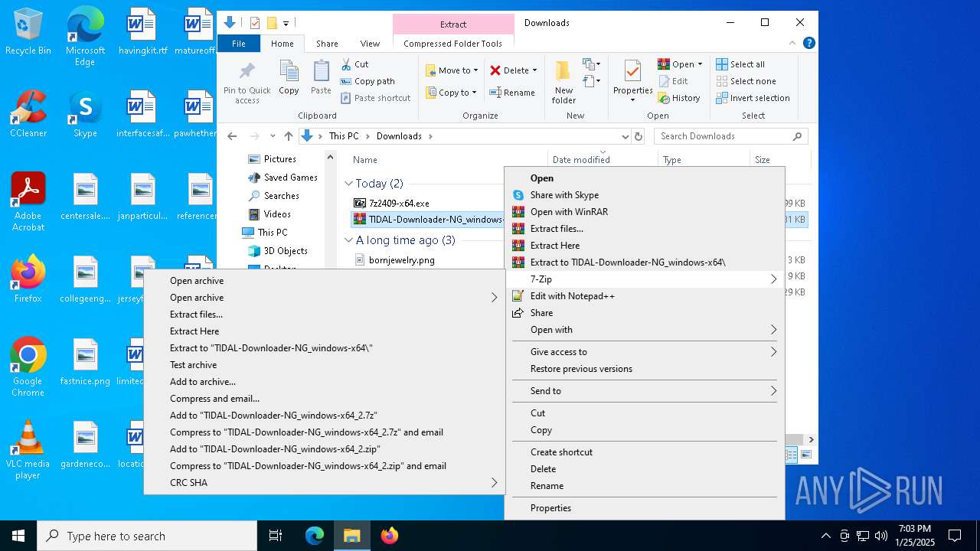Image resolution: width=980 pixels, height=551 pixels.
Task: Open Adobe Acrobat desktop shortcut
Action: [x=28, y=202]
